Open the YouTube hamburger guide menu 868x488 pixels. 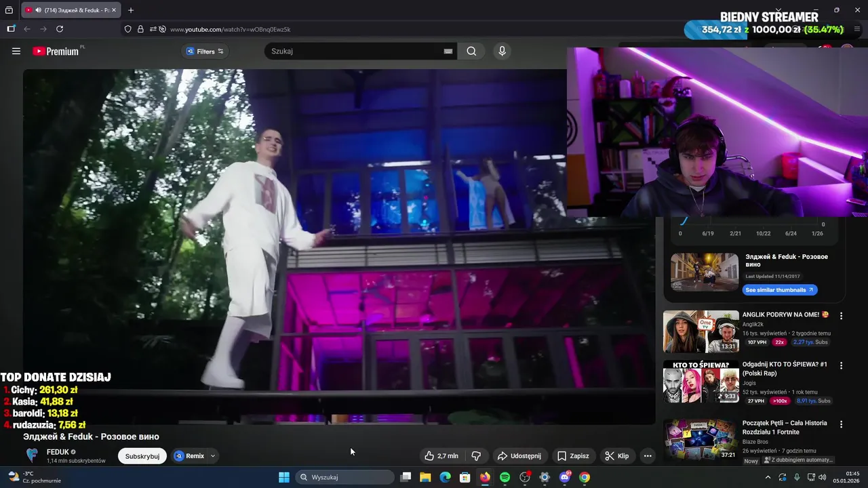point(16,51)
